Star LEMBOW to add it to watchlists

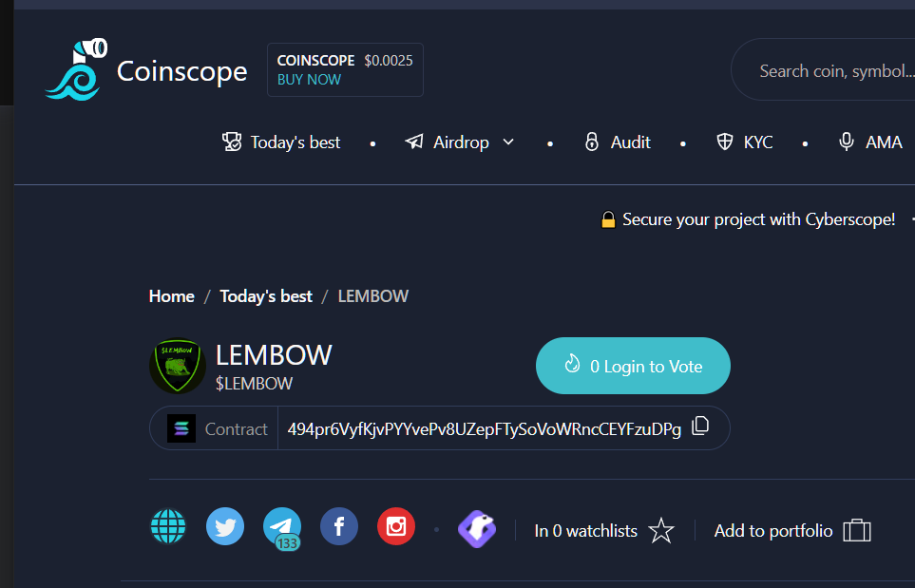(x=660, y=531)
